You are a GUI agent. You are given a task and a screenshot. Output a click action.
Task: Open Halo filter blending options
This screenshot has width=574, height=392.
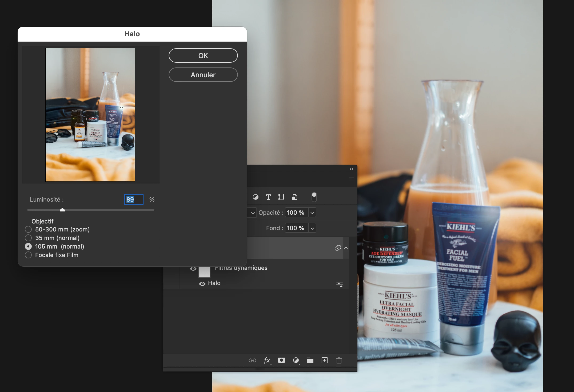pos(339,284)
